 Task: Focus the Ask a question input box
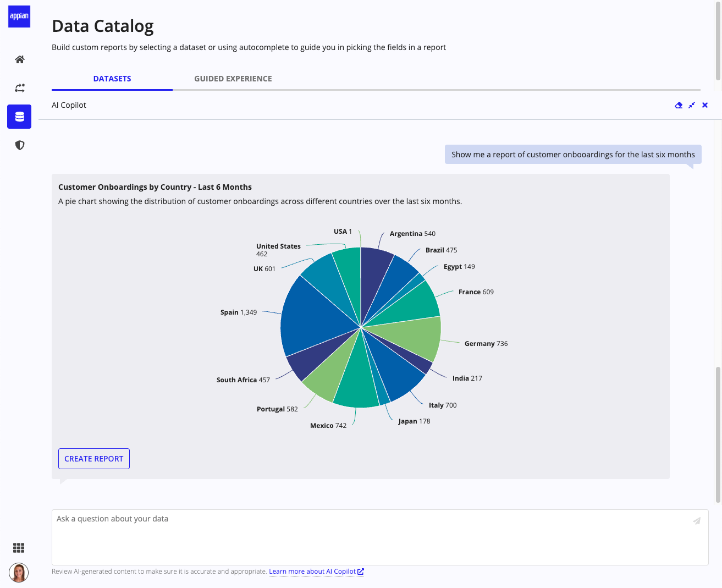pyautogui.click(x=380, y=537)
